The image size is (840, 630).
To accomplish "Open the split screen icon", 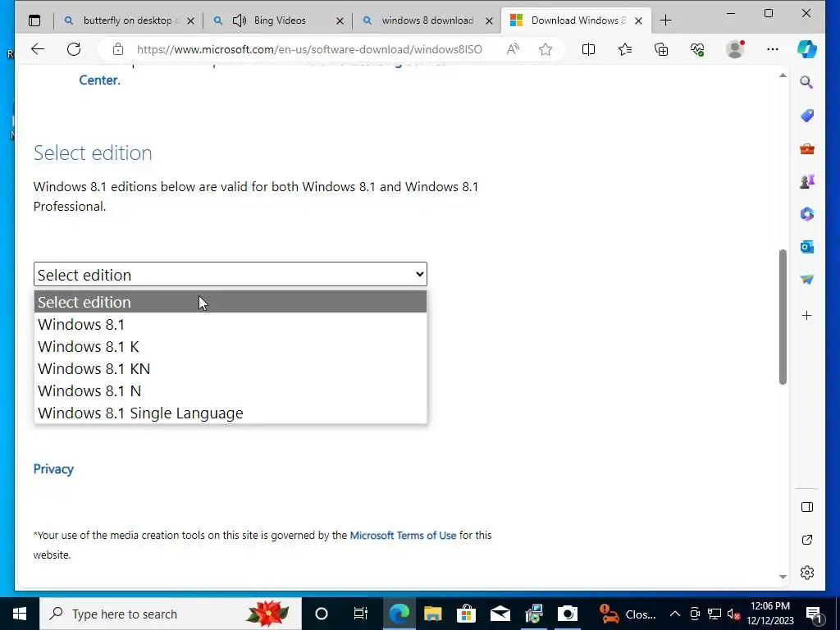I will pyautogui.click(x=588, y=49).
